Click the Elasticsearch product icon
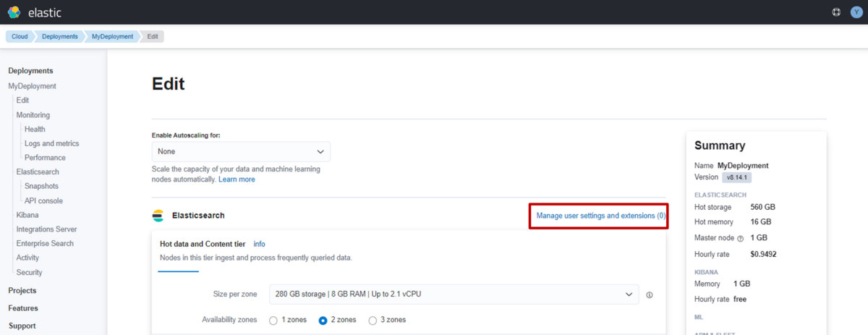The height and width of the screenshot is (335, 868). point(158,216)
